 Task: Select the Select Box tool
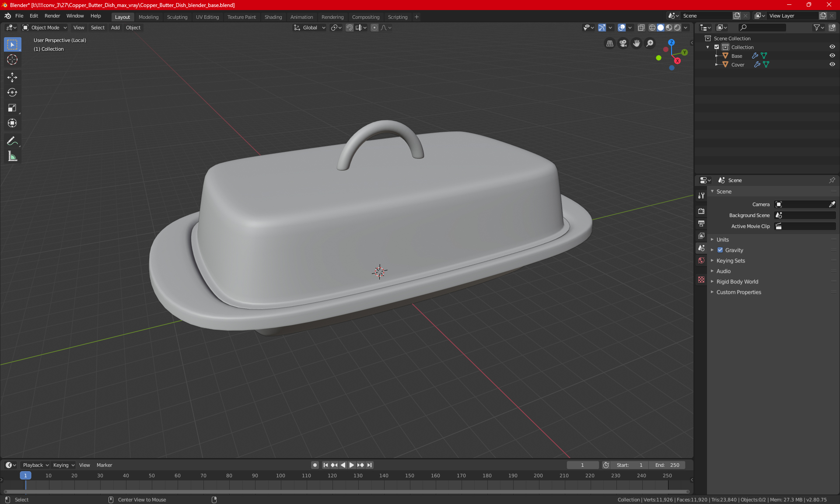[12, 45]
